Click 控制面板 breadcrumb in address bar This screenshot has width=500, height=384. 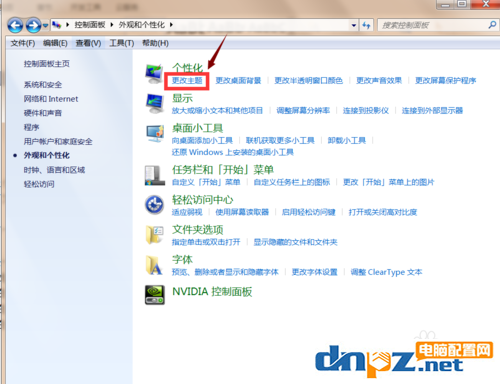click(90, 25)
